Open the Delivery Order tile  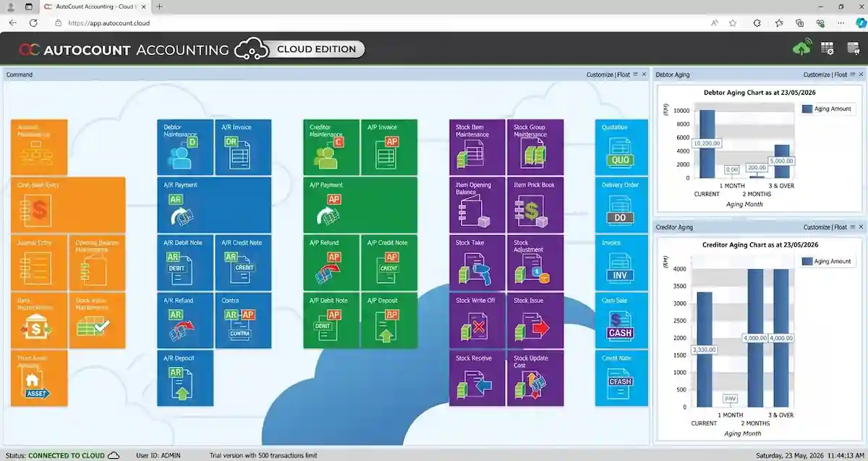coord(622,206)
